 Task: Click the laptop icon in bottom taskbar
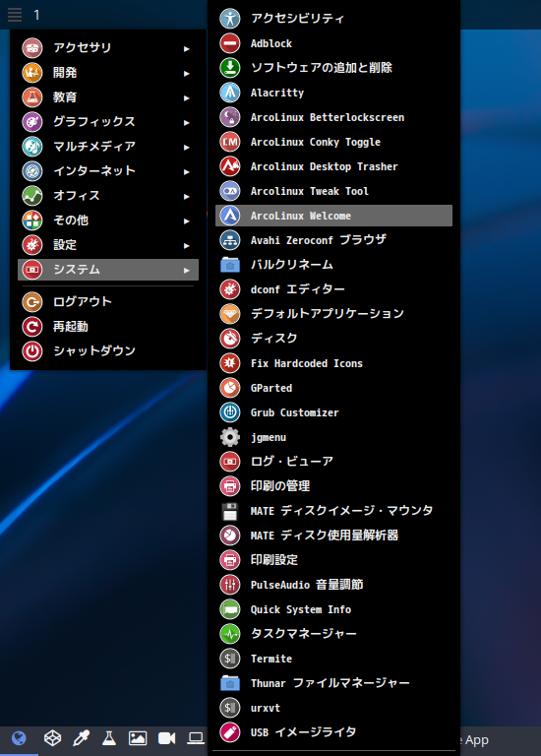(x=196, y=738)
